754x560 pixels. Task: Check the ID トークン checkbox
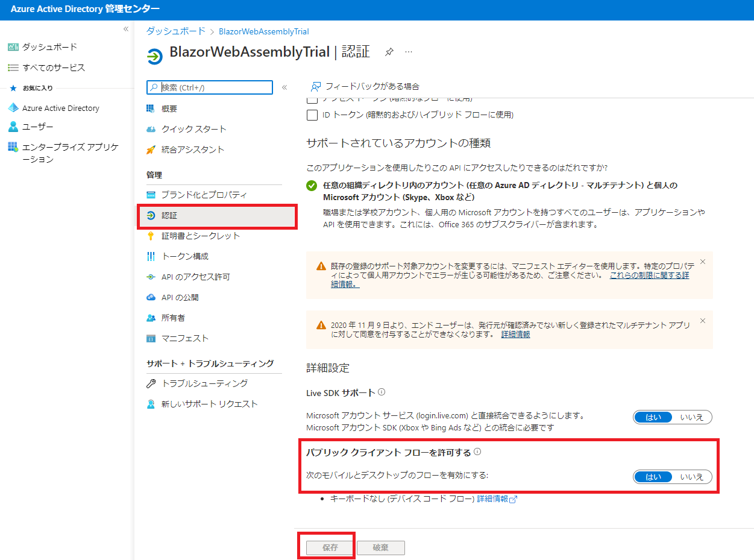tap(312, 115)
